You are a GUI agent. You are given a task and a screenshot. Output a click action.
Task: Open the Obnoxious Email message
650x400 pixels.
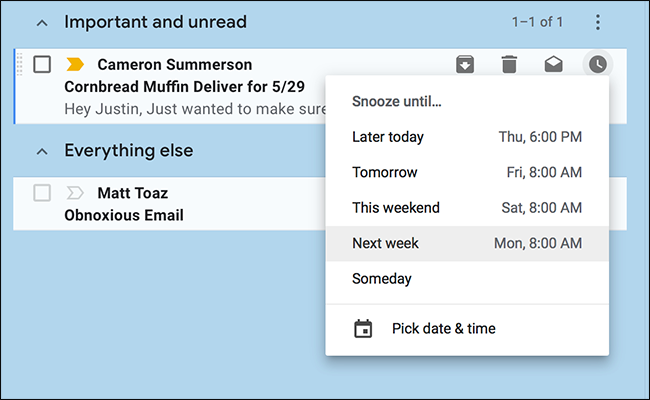click(124, 215)
